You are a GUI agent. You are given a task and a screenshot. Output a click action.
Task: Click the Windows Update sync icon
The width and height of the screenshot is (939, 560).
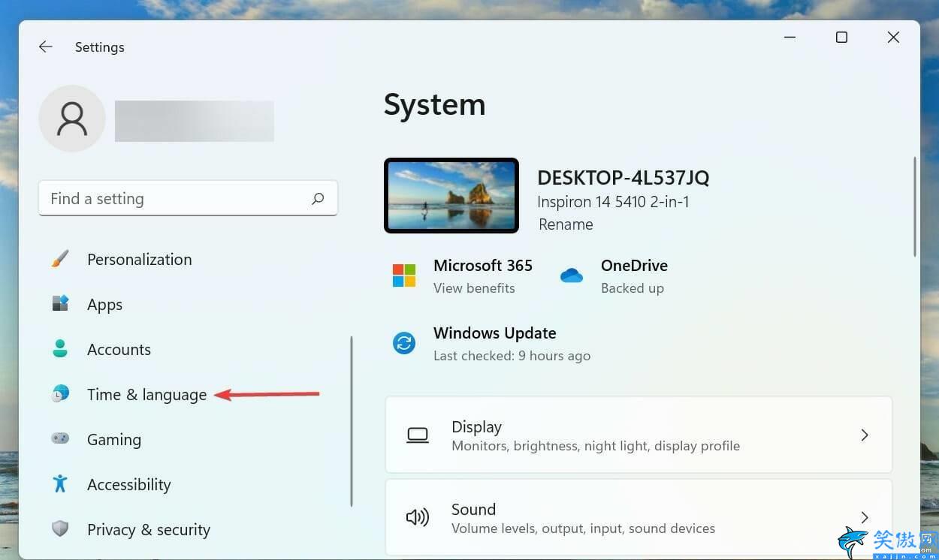coord(404,344)
